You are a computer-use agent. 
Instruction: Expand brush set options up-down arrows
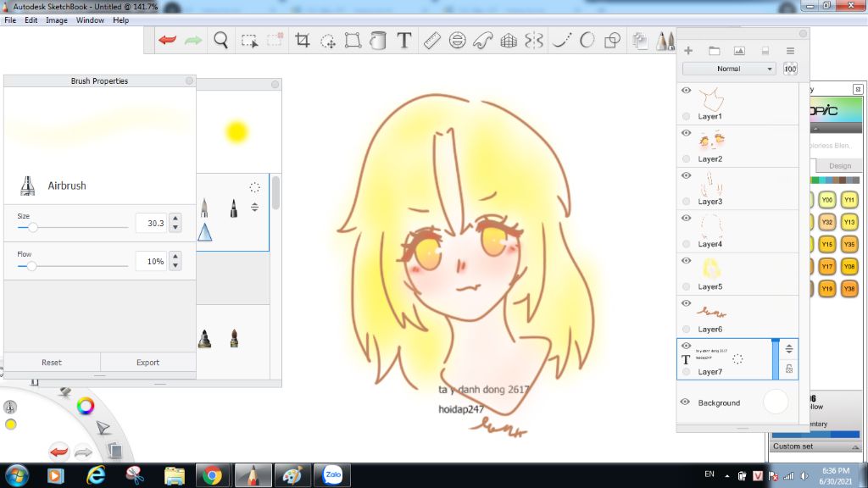click(254, 207)
